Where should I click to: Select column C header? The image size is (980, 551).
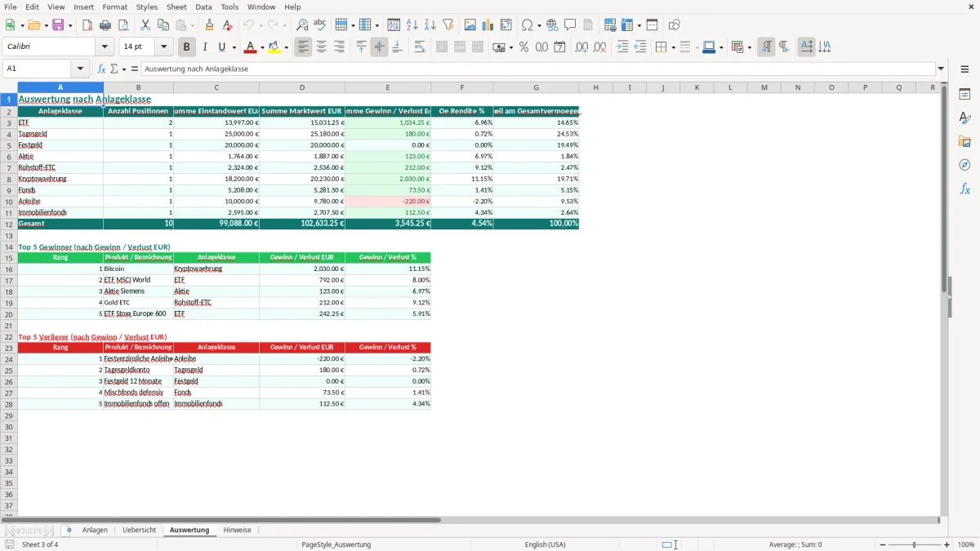pyautogui.click(x=216, y=87)
